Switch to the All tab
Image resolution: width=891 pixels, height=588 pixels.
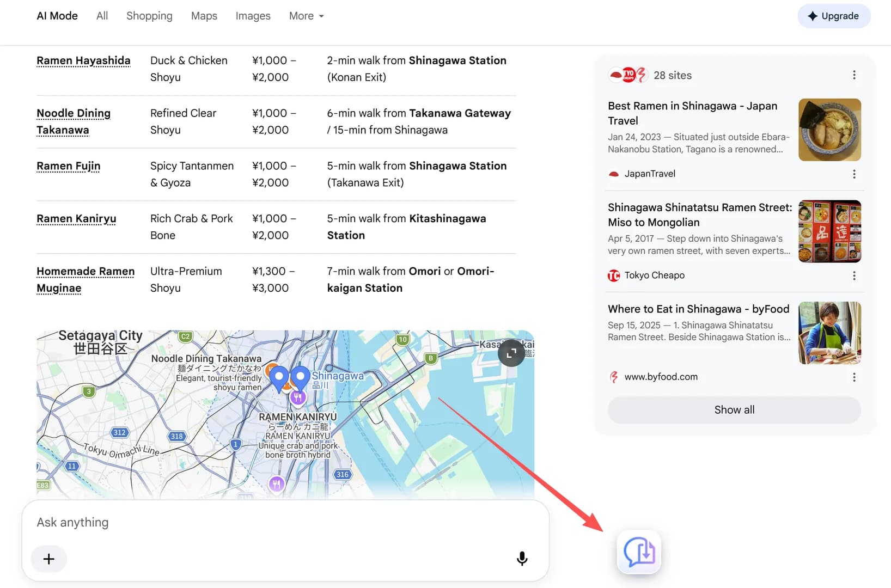coord(102,16)
